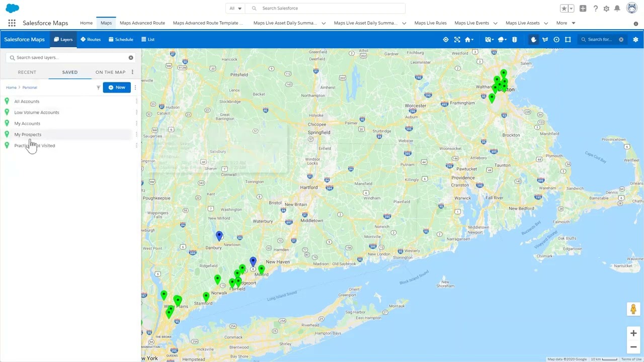Open the Maps Live Rules tab
The width and height of the screenshot is (644, 362).
[431, 23]
